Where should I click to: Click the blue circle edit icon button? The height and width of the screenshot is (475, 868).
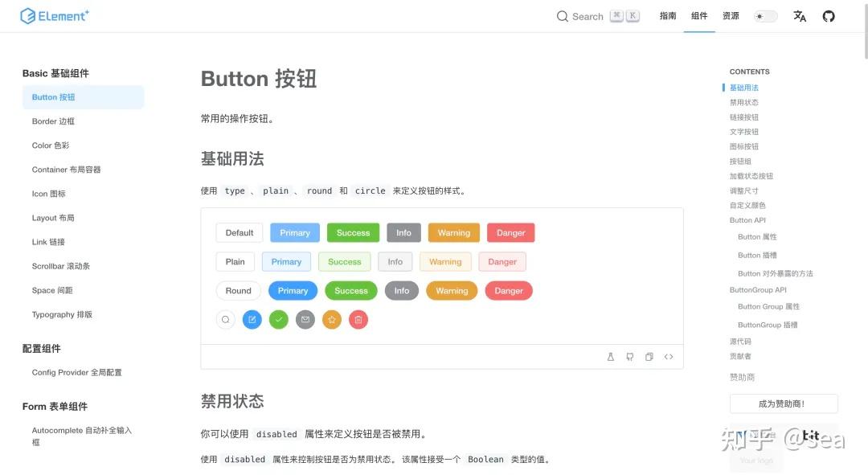(x=252, y=319)
